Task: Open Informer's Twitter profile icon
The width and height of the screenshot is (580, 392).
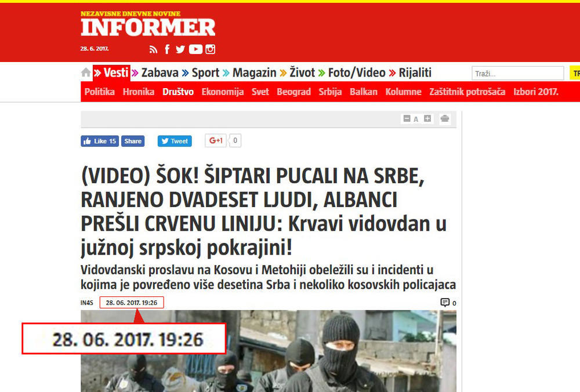Action: [180, 49]
